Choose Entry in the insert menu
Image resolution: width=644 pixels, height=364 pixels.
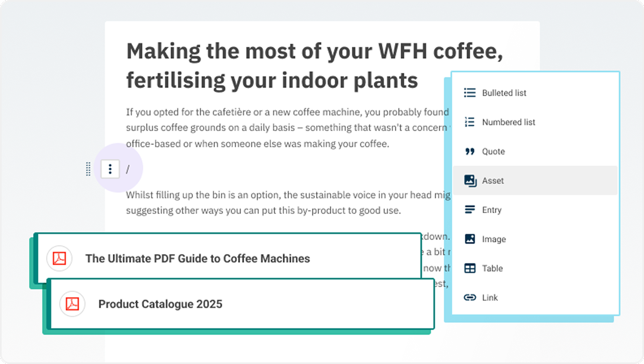click(492, 210)
